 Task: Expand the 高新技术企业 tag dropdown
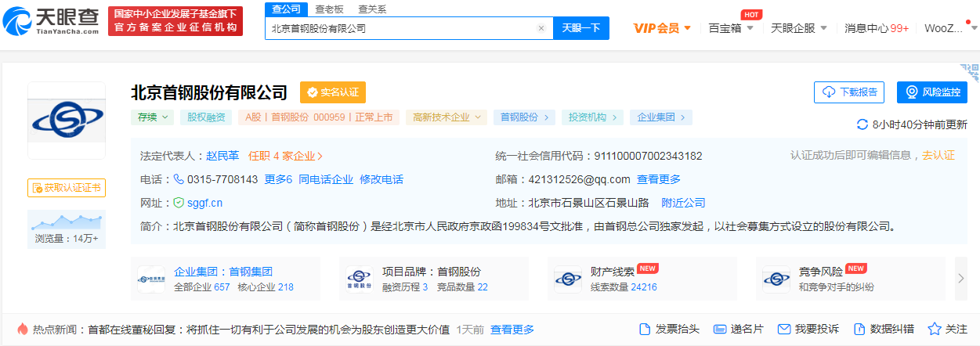(x=447, y=117)
